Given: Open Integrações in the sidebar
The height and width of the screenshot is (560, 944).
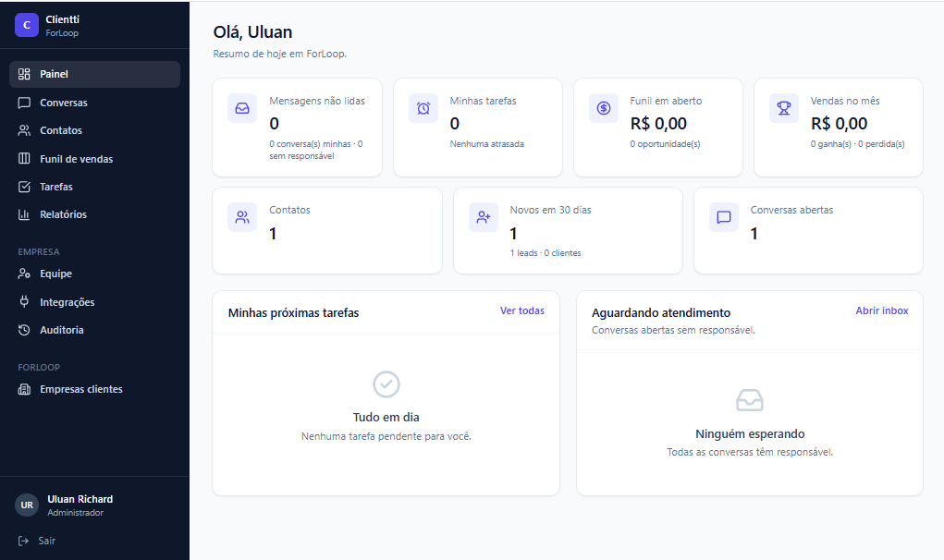Looking at the screenshot, I should (94, 302).
